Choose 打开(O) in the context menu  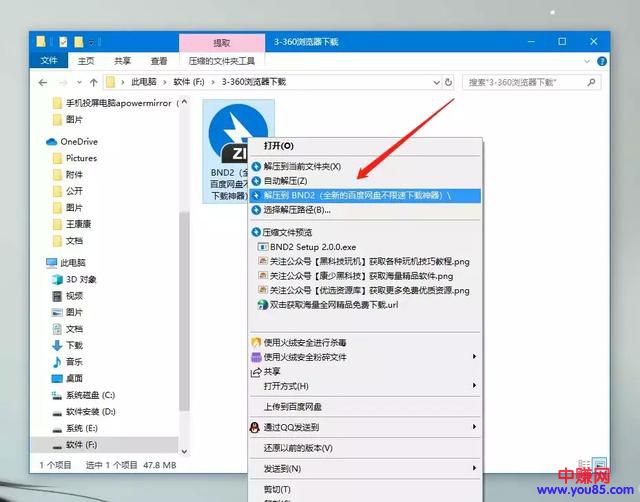click(x=278, y=146)
